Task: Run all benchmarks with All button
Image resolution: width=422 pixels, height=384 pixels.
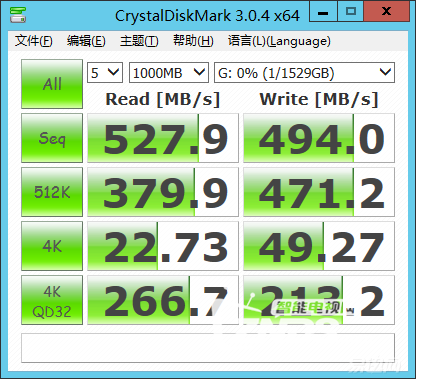Action: coord(52,84)
